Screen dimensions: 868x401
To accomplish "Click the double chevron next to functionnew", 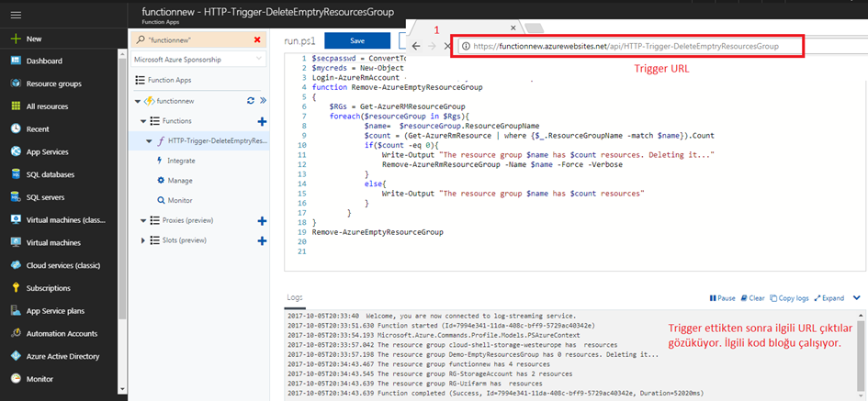I will coord(263,101).
